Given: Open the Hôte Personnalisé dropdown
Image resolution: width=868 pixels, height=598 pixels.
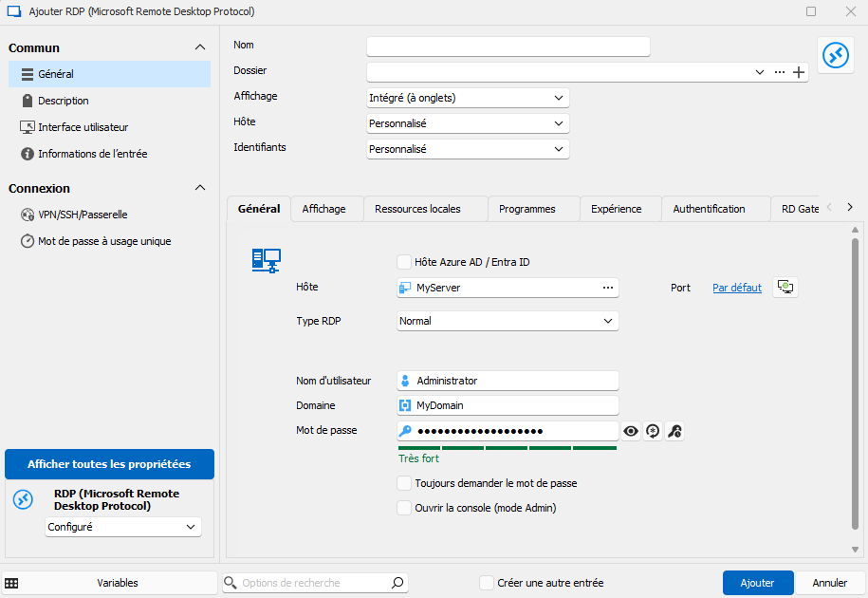Looking at the screenshot, I should [468, 123].
